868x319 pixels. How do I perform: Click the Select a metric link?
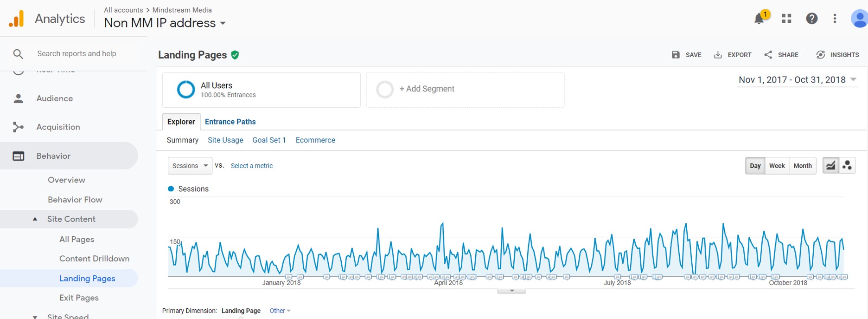pyautogui.click(x=251, y=166)
